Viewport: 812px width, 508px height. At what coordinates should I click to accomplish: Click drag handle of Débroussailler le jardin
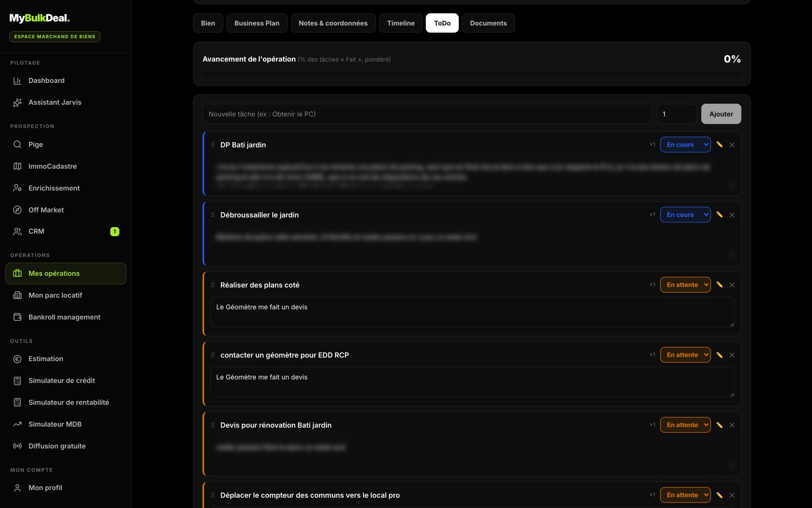pyautogui.click(x=213, y=215)
